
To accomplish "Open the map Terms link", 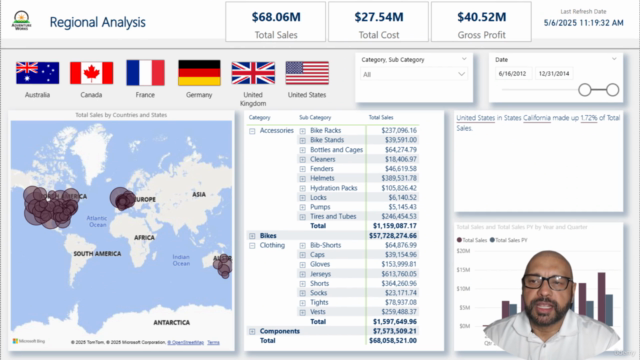I will [213, 342].
